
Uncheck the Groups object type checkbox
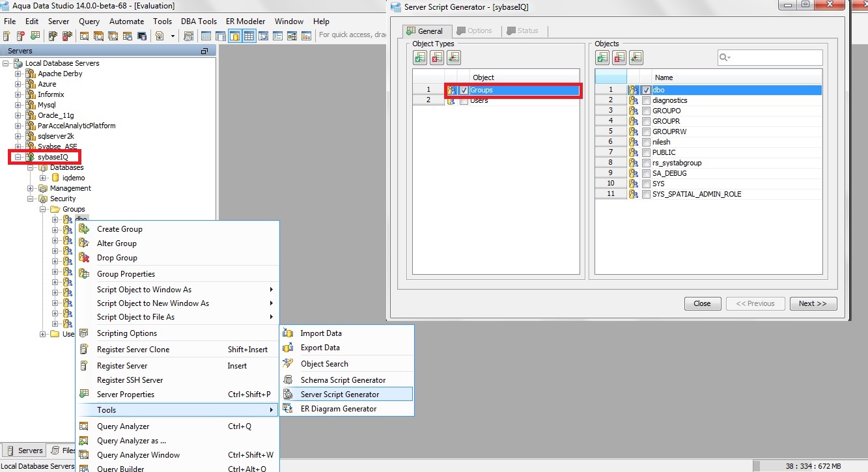click(x=464, y=90)
